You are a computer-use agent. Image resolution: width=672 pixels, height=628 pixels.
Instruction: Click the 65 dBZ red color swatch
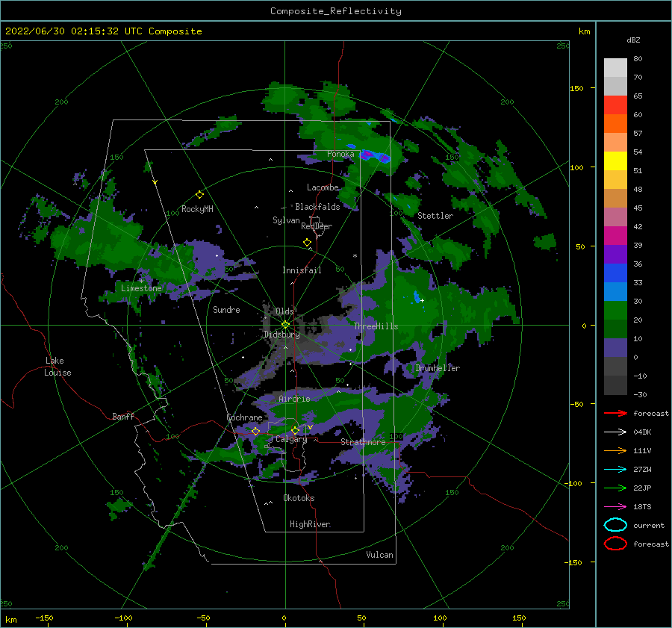tap(615, 105)
